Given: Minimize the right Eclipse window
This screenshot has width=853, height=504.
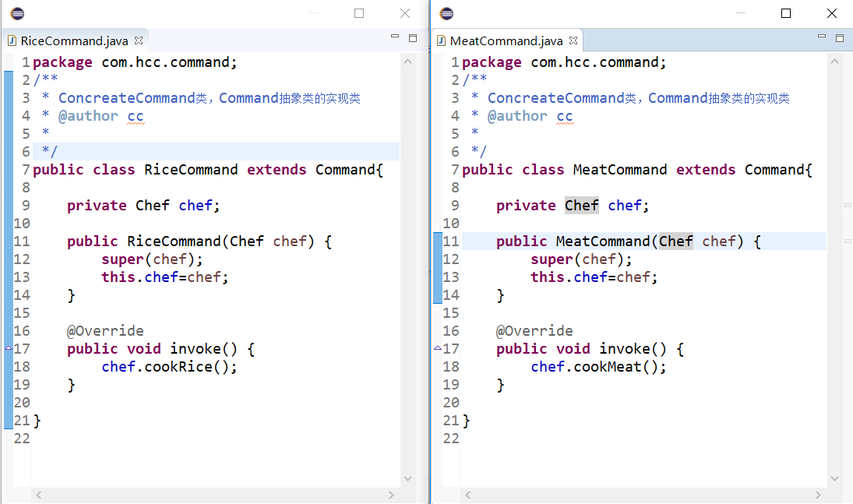Looking at the screenshot, I should (x=740, y=13).
